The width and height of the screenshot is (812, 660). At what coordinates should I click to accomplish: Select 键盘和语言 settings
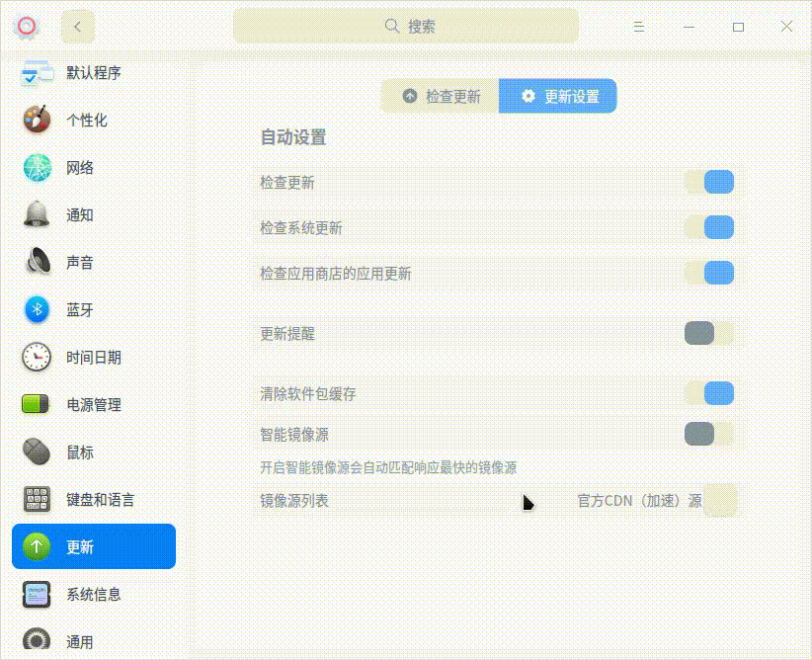pyautogui.click(x=94, y=499)
